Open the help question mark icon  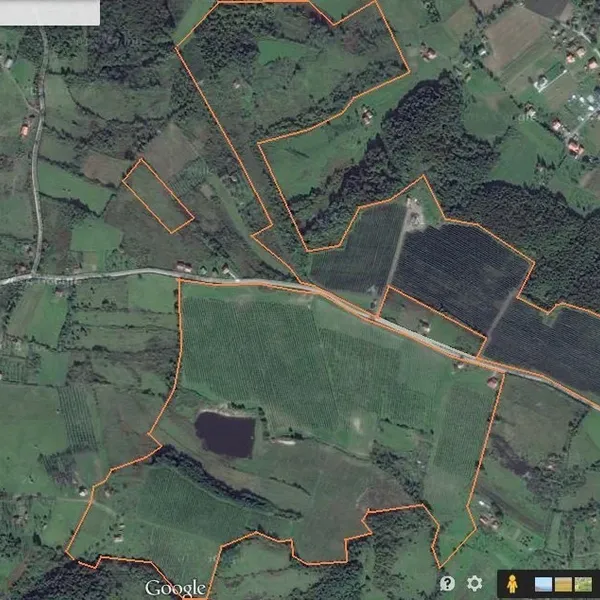(x=447, y=584)
